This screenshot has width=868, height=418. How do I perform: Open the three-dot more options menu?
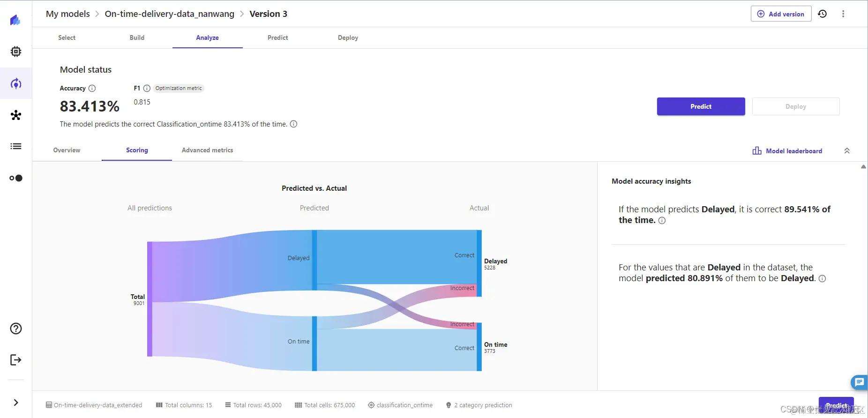[x=843, y=14]
